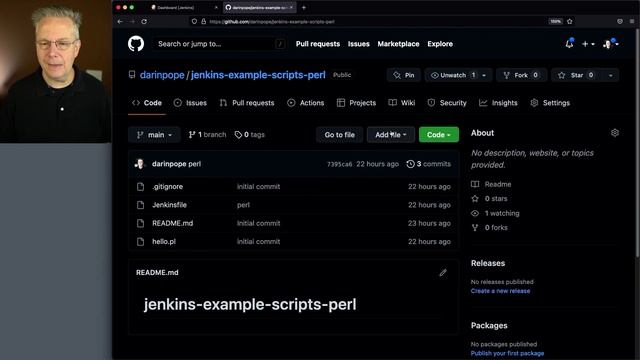Screen dimensions: 640x360
Task: Open the notifications bell
Action: pos(569,43)
